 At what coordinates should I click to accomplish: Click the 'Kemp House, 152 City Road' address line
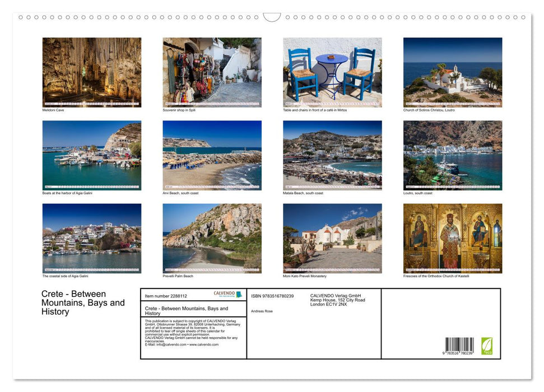point(338,300)
